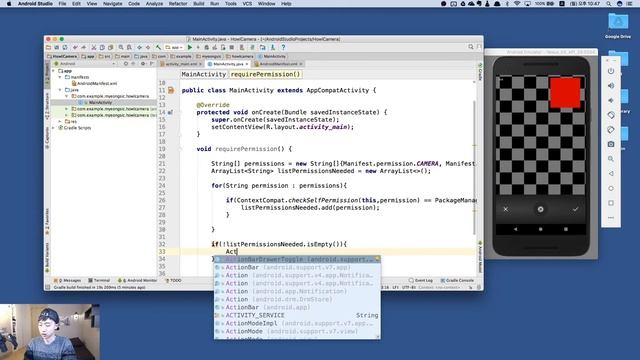The width and height of the screenshot is (640, 360).
Task: Open the Terminal tool window
Action: click(x=99, y=280)
